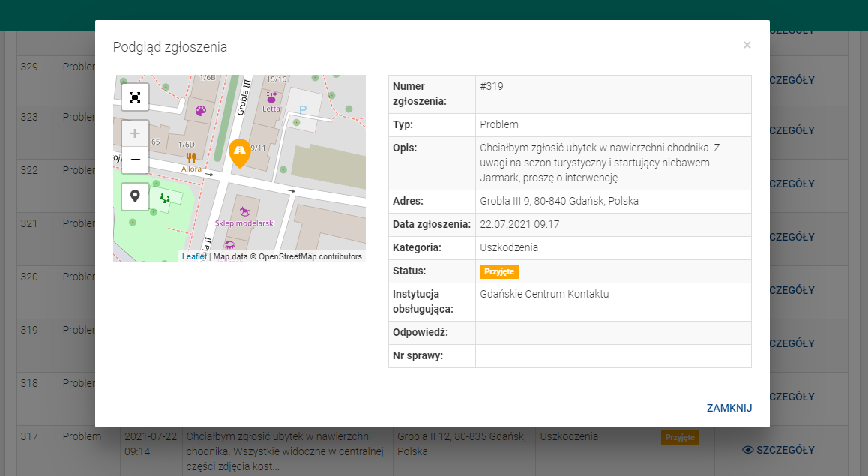Click row number 329 in background table
868x476 pixels.
pos(29,67)
